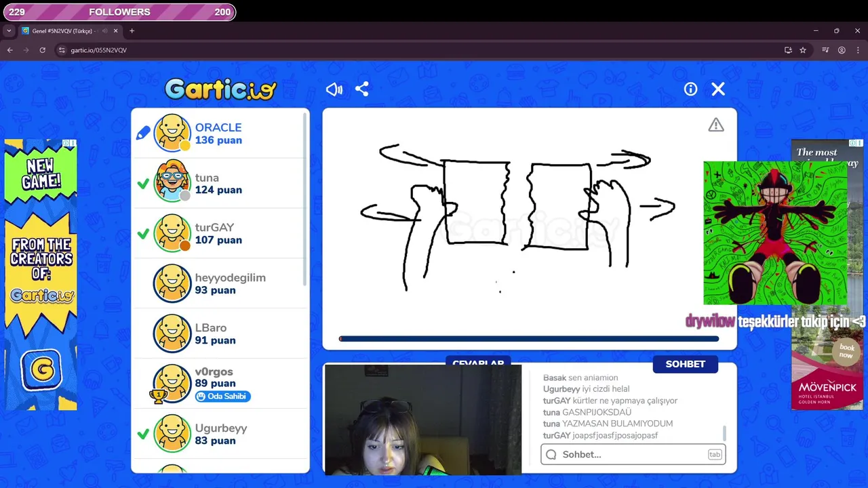Report the drawing via warning triangle

[716, 125]
